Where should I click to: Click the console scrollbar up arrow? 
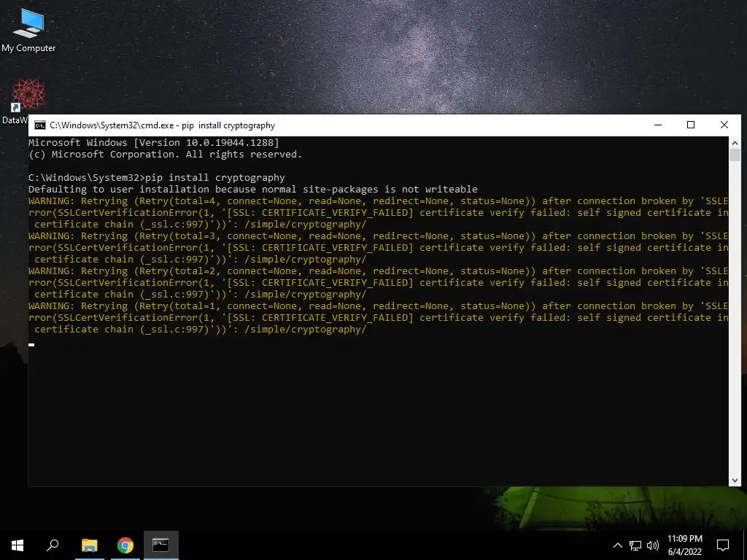[x=735, y=142]
